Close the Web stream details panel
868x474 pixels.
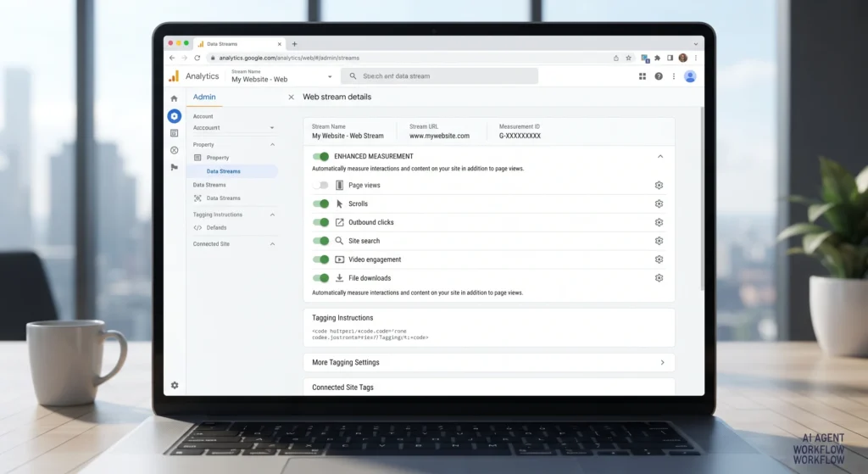(x=292, y=97)
